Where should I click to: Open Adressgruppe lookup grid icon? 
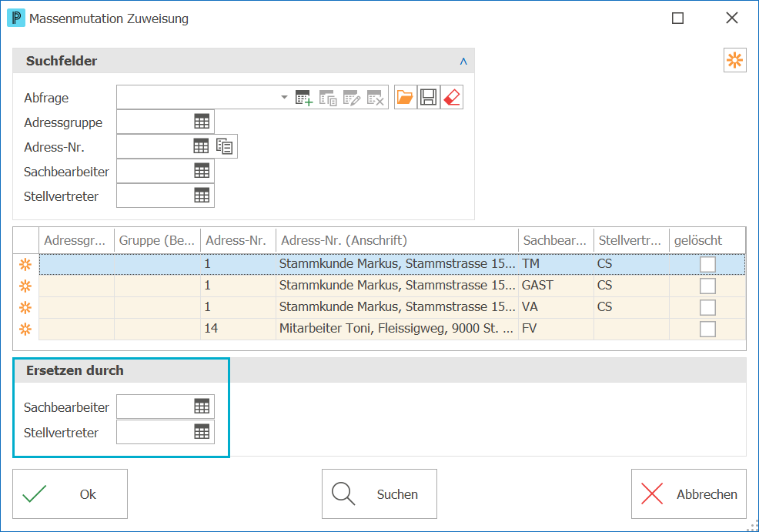click(202, 122)
